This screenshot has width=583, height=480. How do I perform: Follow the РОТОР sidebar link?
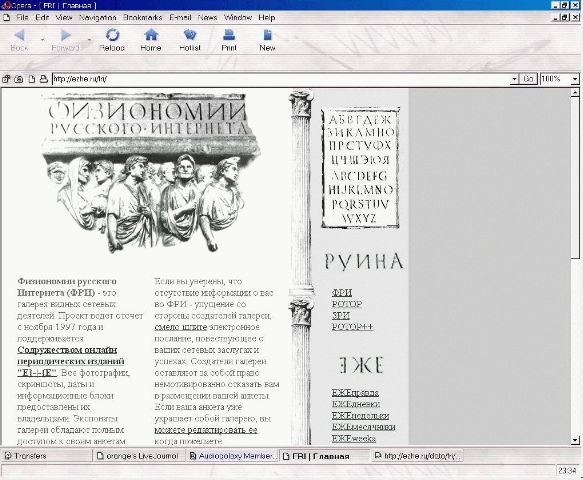tap(347, 304)
